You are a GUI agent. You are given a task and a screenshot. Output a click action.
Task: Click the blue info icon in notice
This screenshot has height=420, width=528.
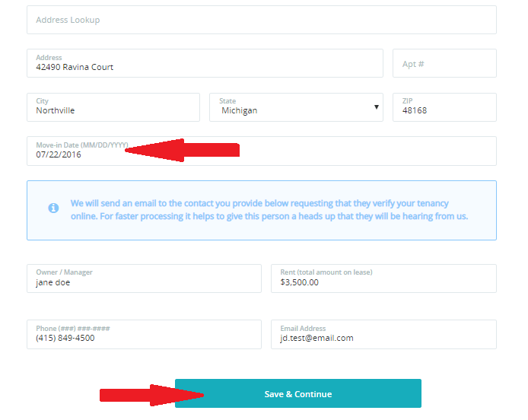[x=53, y=208]
